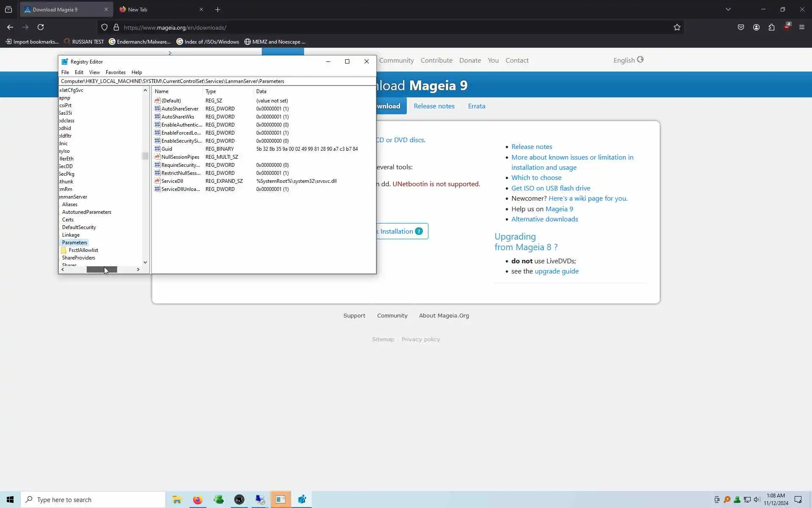Open the Firefox hamburger application menu
This screenshot has width=812, height=508.
(802, 28)
